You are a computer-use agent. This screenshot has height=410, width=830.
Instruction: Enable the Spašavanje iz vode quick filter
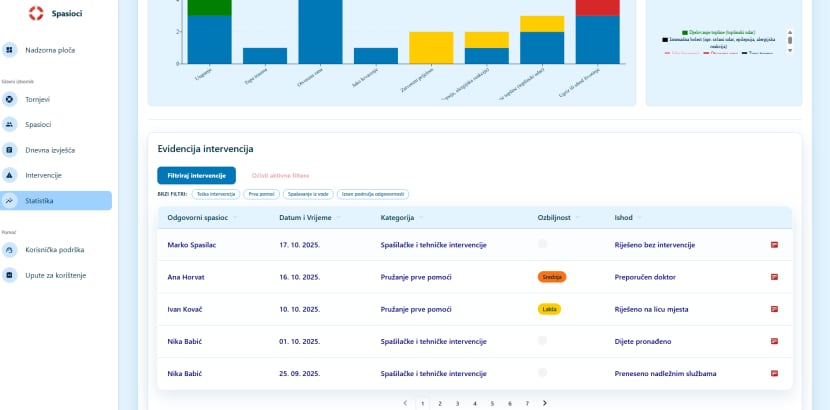coord(308,195)
